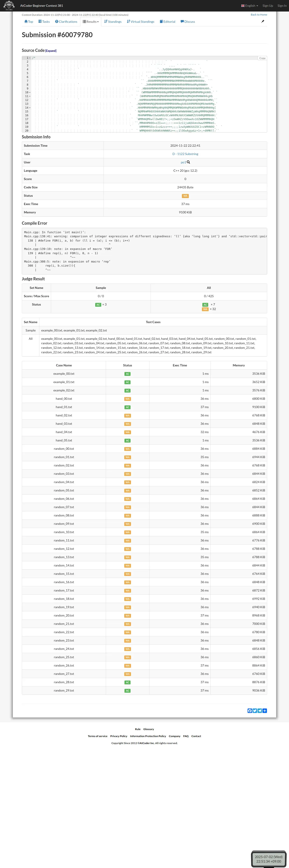Switch to the Virtual Standings tab
Viewport: 289px width, 868px height.
click(x=141, y=22)
